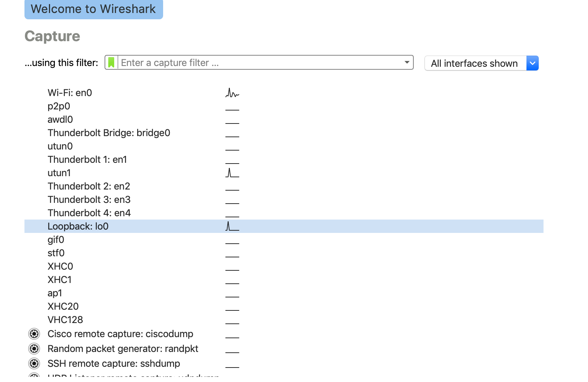Viewport: 588px width, 382px height.
Task: Open SSH remote capture sshdump settings
Action: (x=34, y=363)
